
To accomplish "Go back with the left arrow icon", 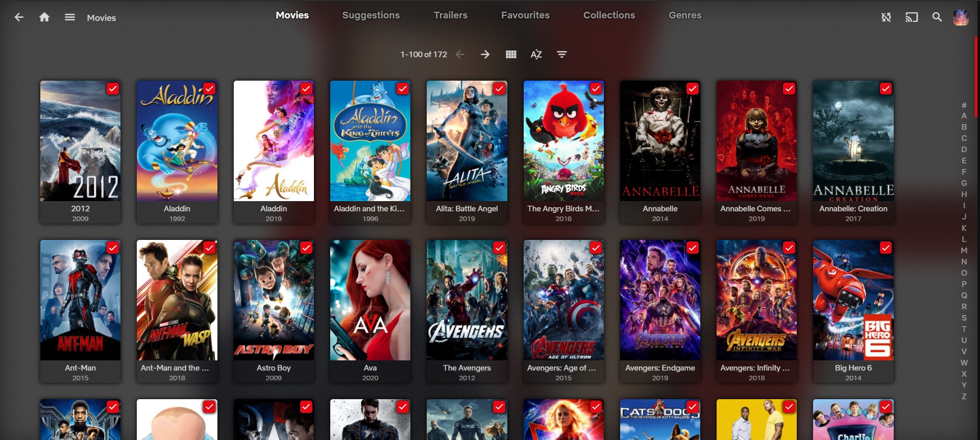I will [x=19, y=17].
